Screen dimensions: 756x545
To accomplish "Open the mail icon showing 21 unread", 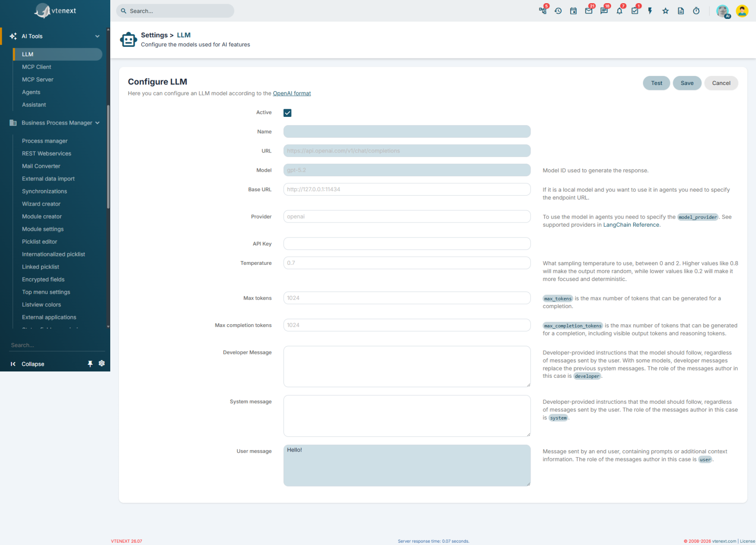I will pyautogui.click(x=589, y=11).
